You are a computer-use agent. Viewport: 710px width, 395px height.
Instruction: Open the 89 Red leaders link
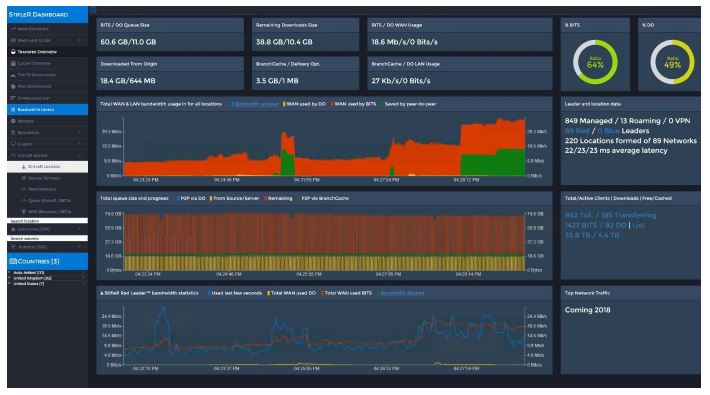tap(577, 131)
